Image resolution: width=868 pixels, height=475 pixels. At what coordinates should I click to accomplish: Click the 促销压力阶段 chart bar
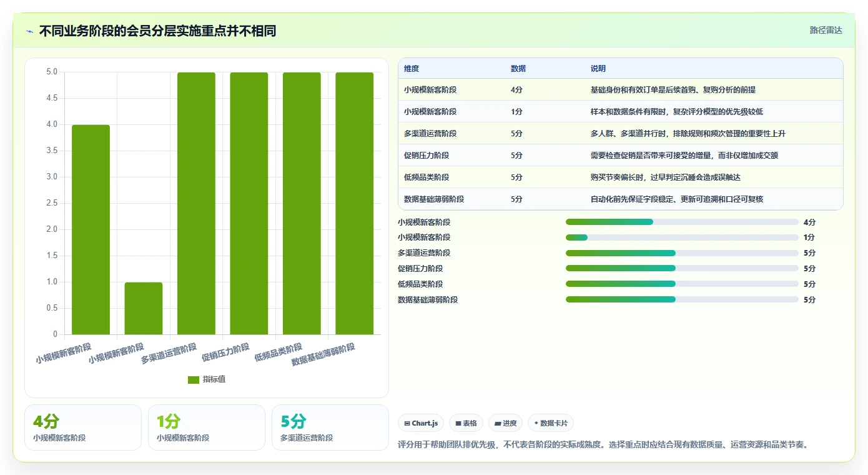pyautogui.click(x=249, y=203)
